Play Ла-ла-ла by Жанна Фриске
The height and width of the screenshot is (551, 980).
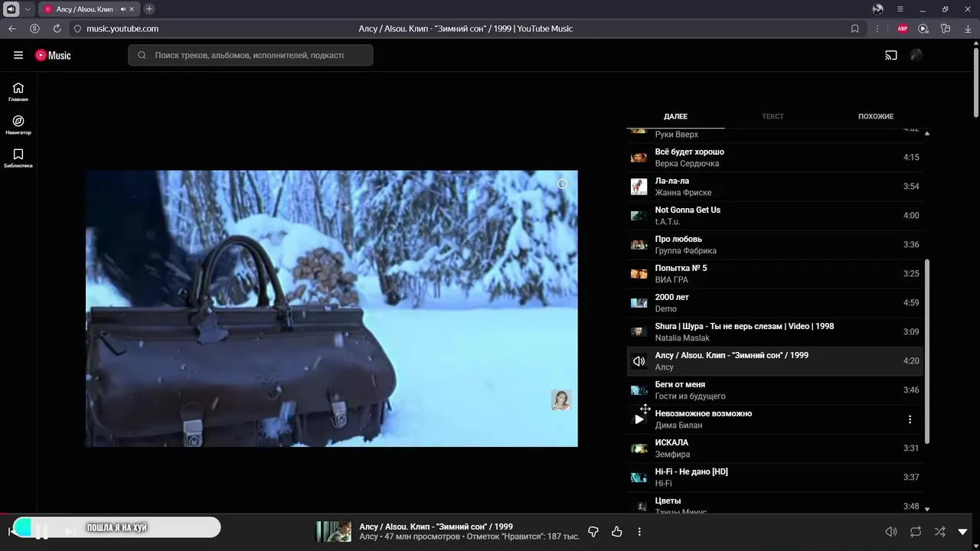[x=775, y=187]
